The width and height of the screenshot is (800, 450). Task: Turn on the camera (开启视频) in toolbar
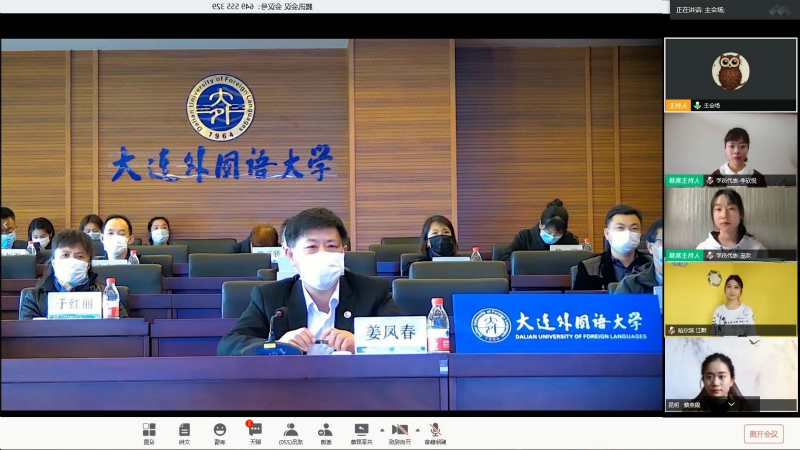(x=400, y=432)
